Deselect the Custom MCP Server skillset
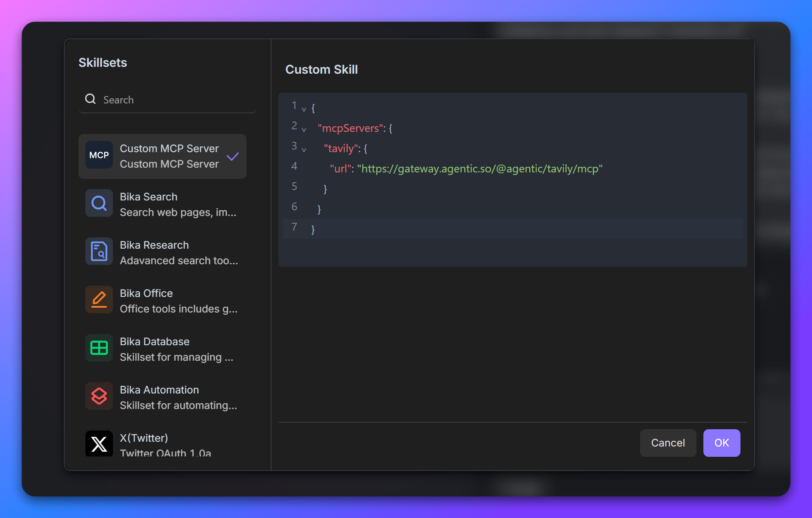The width and height of the screenshot is (812, 518). click(162, 156)
